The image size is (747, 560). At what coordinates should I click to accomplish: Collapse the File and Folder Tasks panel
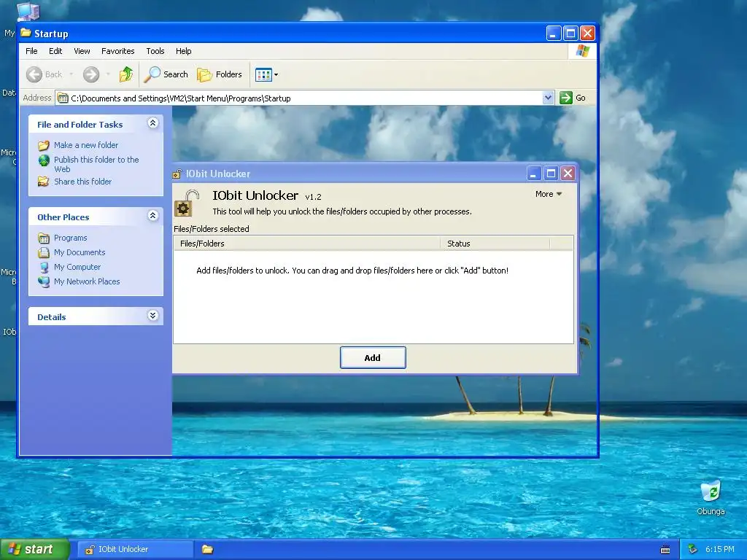click(x=153, y=123)
